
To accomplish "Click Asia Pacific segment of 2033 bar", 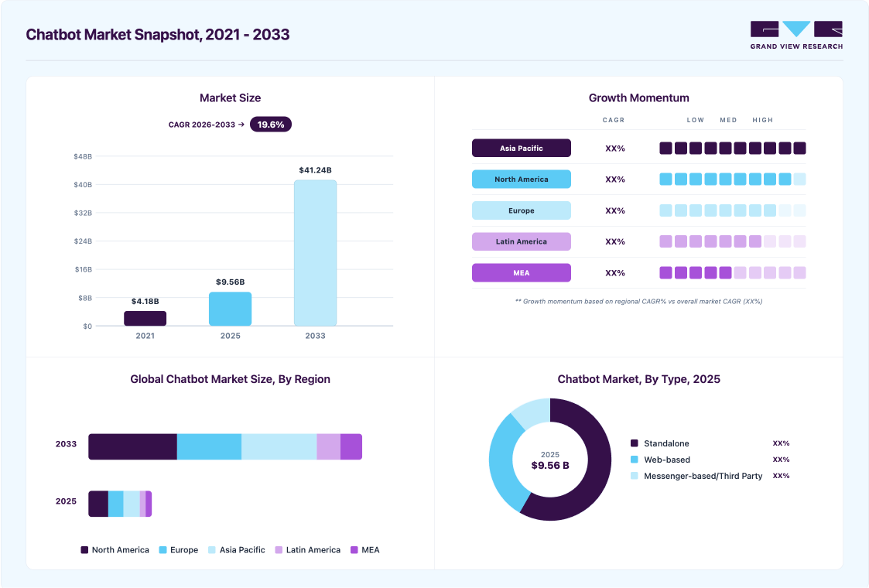I will [279, 446].
